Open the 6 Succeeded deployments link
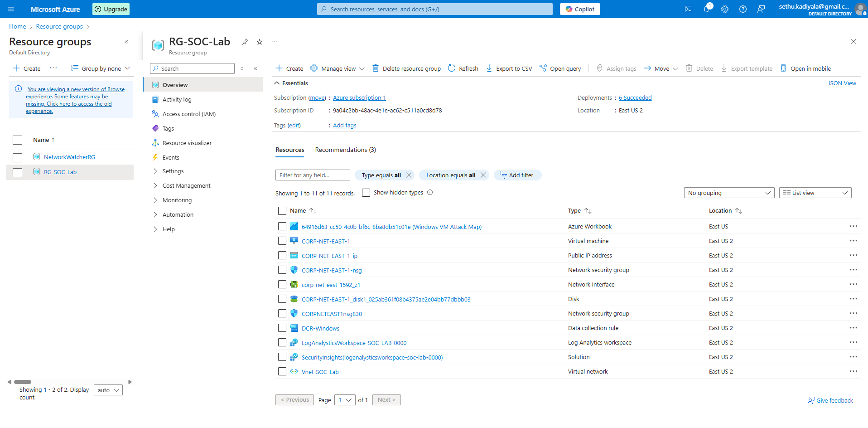The width and height of the screenshot is (868, 428). click(635, 97)
